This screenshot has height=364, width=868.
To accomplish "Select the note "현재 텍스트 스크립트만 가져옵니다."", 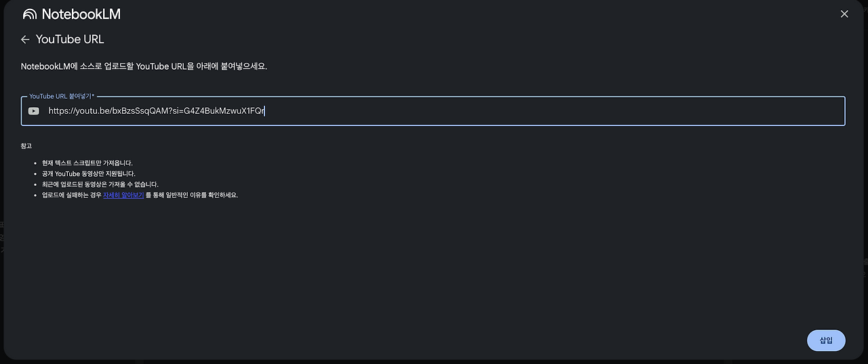I will click(87, 163).
